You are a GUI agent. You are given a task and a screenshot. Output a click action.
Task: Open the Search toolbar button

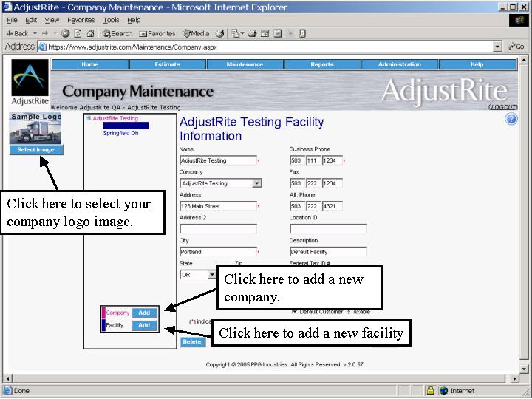tap(117, 33)
